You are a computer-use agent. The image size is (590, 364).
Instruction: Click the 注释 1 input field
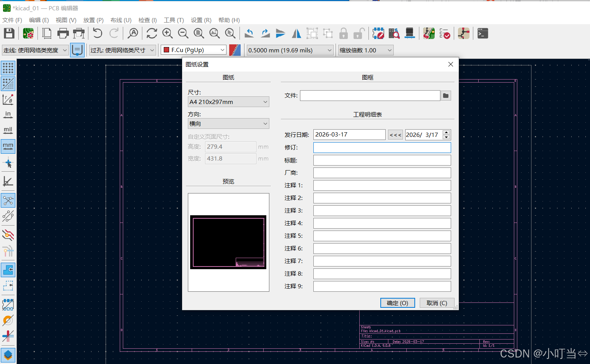click(382, 185)
